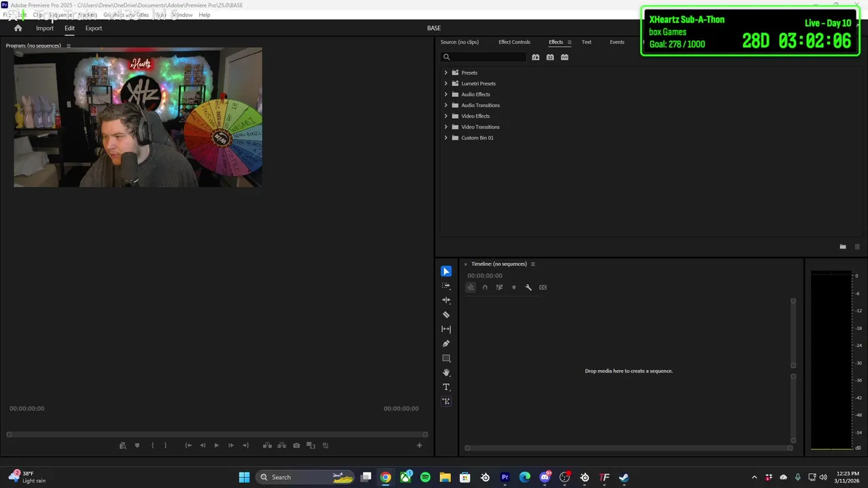
Task: Click Step Forward 1 Frame button
Action: click(x=231, y=445)
